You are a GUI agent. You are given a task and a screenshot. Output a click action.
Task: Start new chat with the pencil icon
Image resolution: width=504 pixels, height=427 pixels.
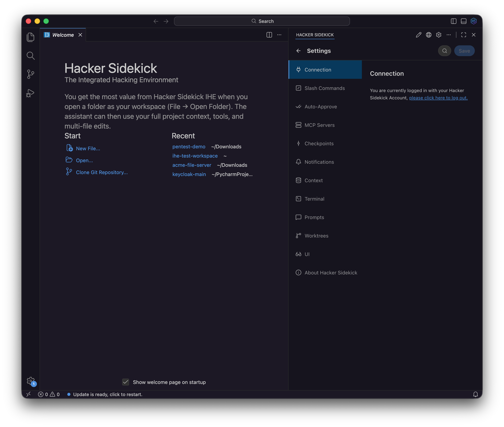coord(418,35)
